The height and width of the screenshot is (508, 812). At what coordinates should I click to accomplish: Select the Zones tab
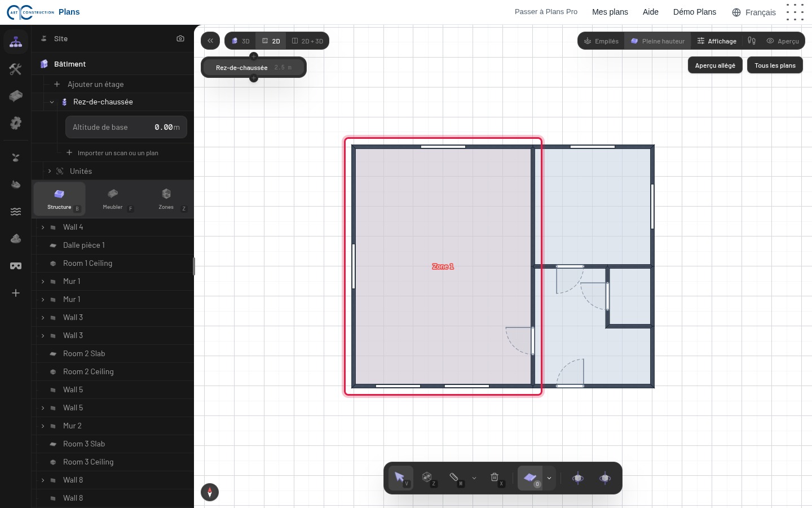click(166, 199)
